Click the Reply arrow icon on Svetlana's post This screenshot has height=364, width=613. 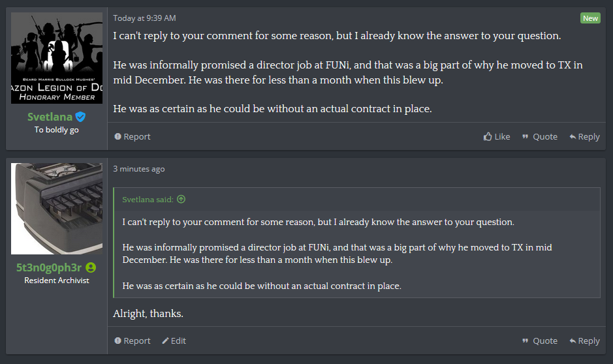pyautogui.click(x=573, y=137)
